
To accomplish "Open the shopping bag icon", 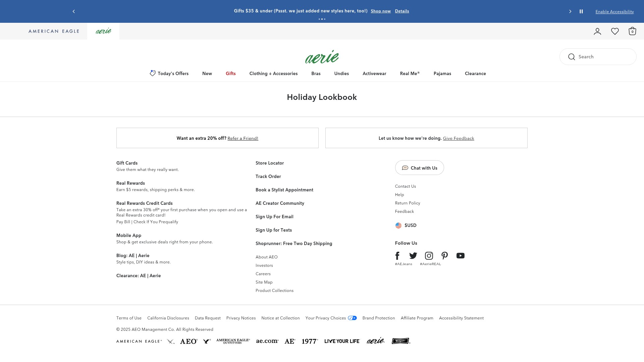I will [632, 31].
